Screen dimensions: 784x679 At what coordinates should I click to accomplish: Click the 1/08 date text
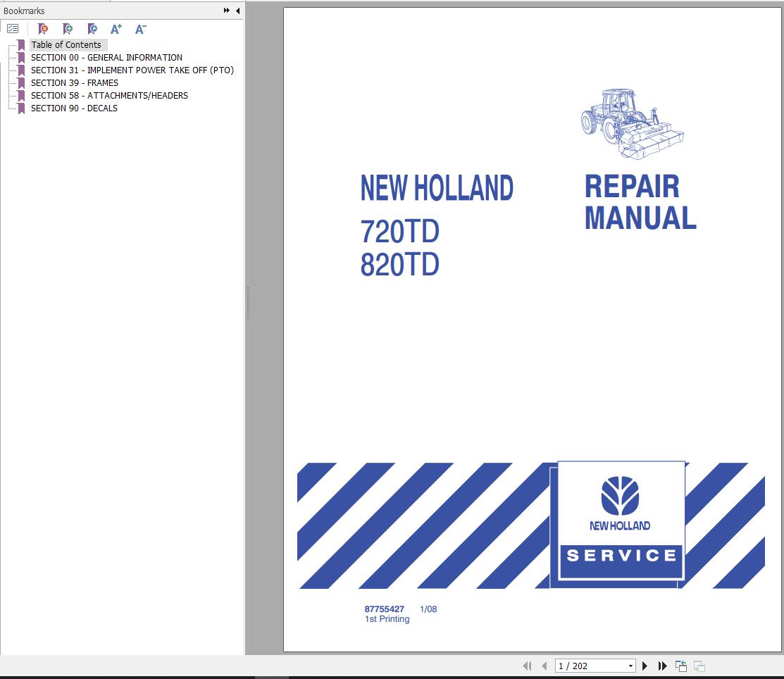[x=428, y=609]
